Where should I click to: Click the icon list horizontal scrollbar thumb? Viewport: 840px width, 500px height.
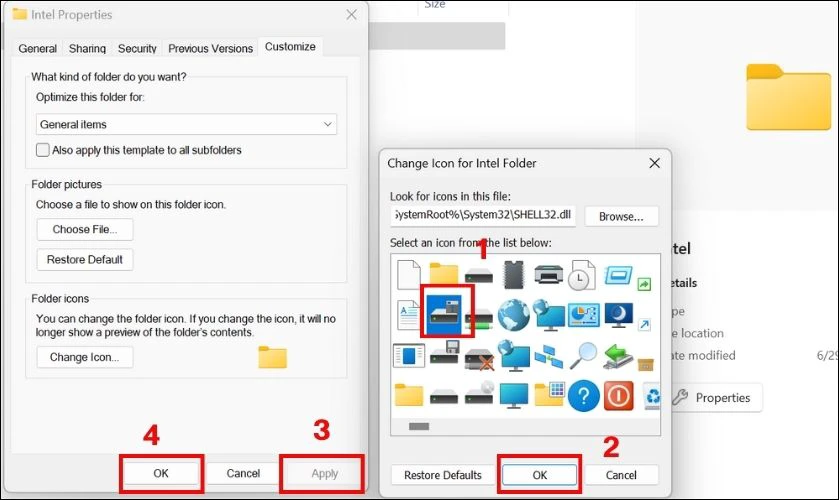419,427
